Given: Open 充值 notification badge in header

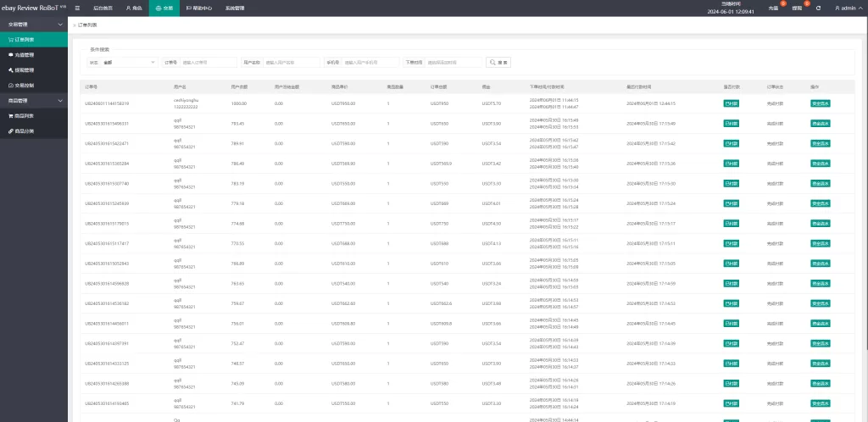Looking at the screenshot, I should 773,8.
